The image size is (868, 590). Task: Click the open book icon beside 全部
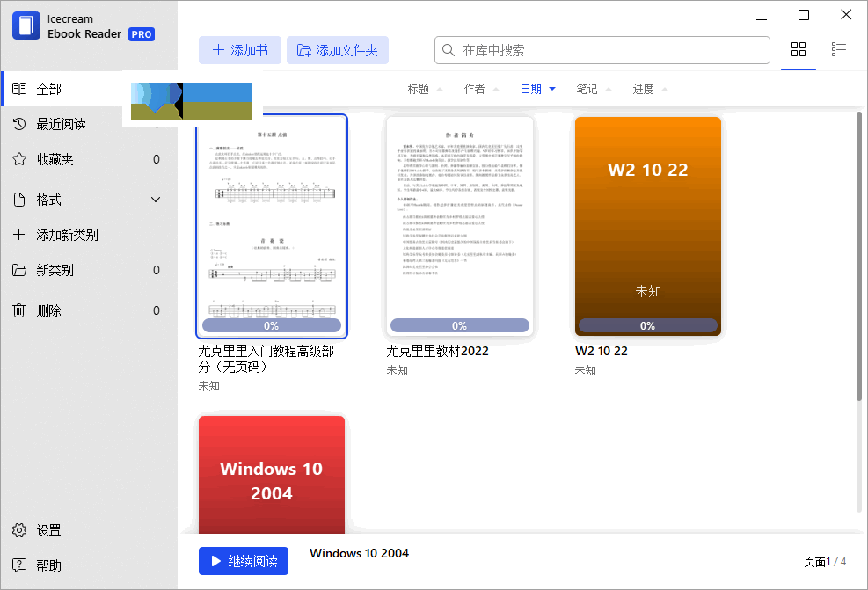(19, 89)
